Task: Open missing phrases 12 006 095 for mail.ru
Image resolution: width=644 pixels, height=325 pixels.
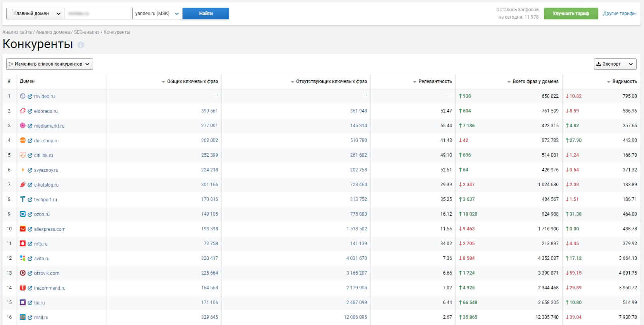Action: click(355, 317)
